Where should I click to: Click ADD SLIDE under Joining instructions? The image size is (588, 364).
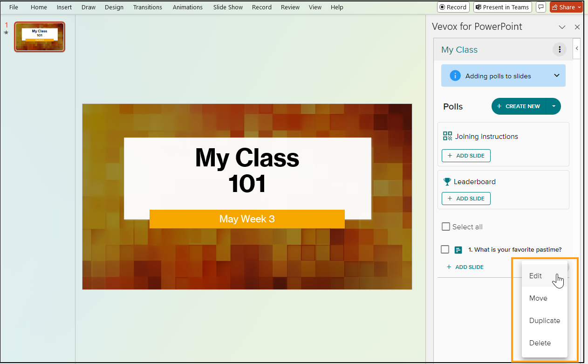(x=466, y=155)
